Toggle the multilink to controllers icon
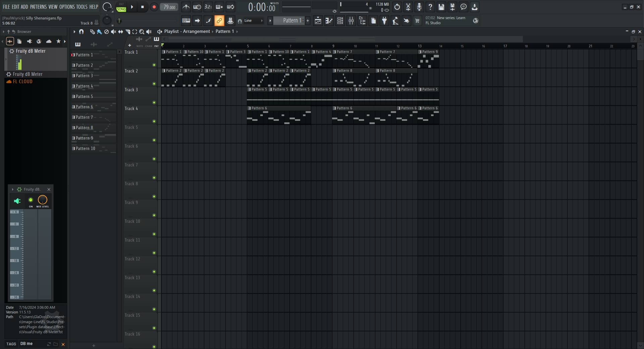Viewport: 644px width, 349px height. click(x=219, y=21)
